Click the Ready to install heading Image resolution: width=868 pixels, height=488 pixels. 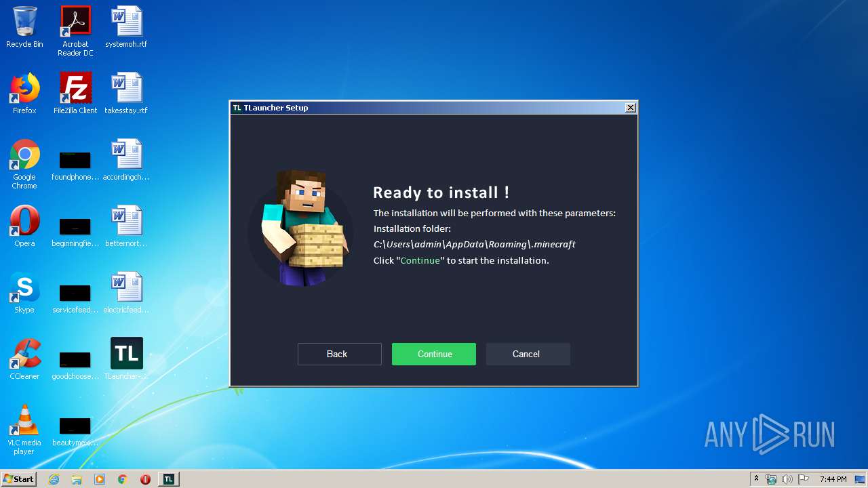441,192
